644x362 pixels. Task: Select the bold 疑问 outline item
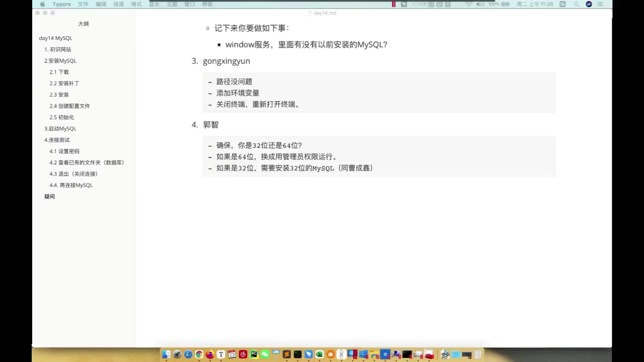pos(49,197)
